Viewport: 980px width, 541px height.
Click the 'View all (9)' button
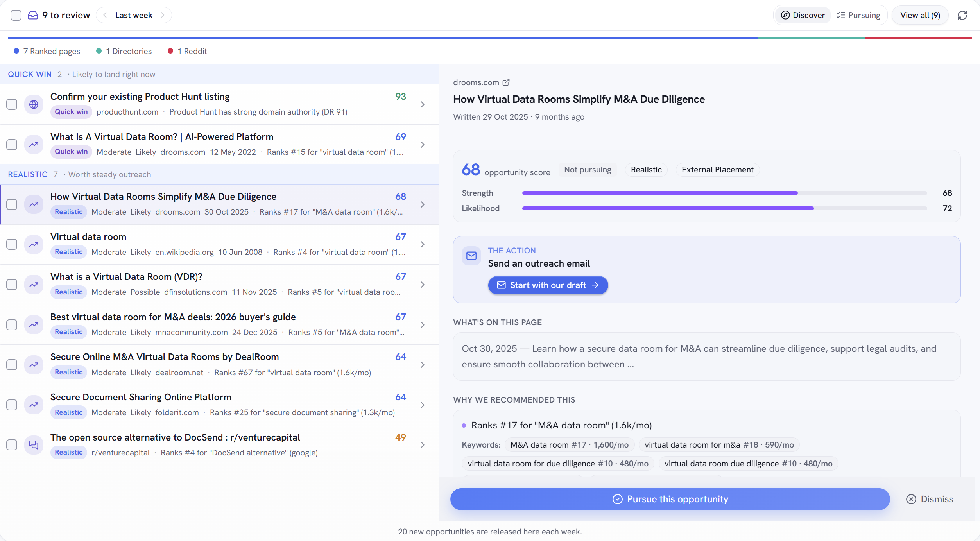tap(920, 15)
